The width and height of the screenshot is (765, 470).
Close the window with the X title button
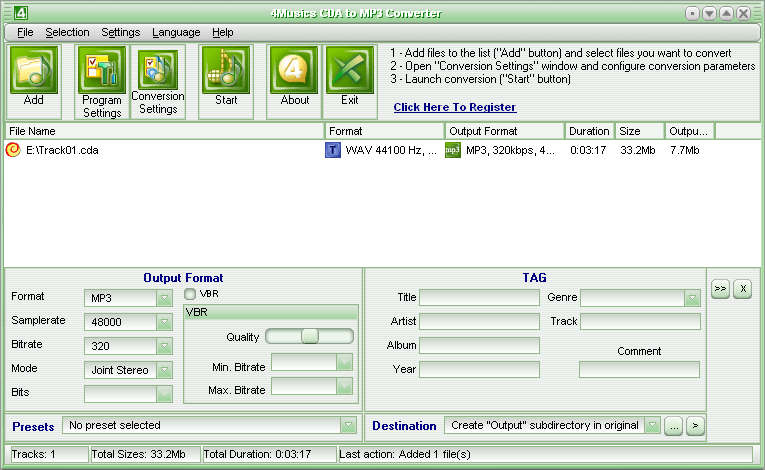click(743, 13)
